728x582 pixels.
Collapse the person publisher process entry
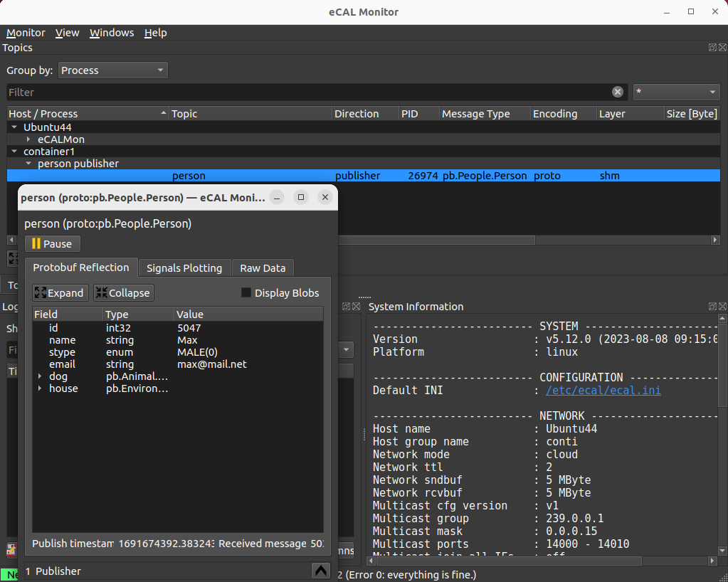click(28, 163)
